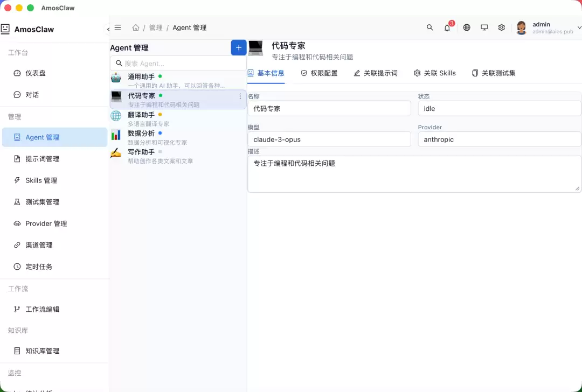
Task: Click the 模型 claude-3-opus input field
Action: coord(329,139)
